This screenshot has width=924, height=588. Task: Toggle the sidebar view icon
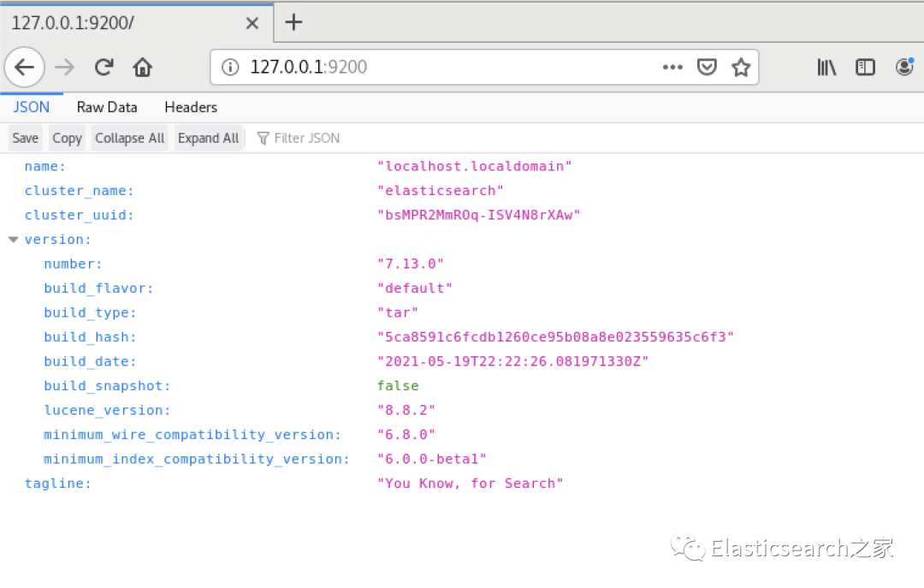pyautogui.click(x=865, y=68)
